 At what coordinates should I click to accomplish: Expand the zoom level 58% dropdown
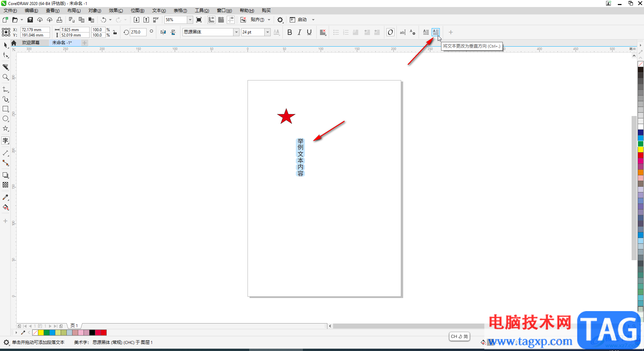pyautogui.click(x=190, y=20)
